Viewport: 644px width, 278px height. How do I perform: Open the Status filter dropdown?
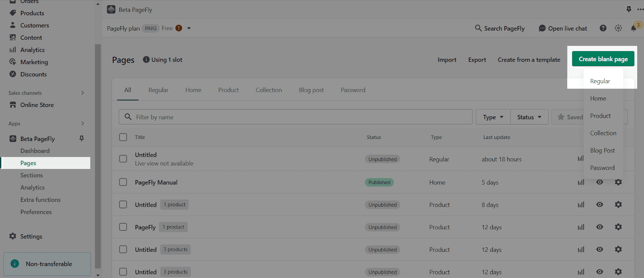529,117
